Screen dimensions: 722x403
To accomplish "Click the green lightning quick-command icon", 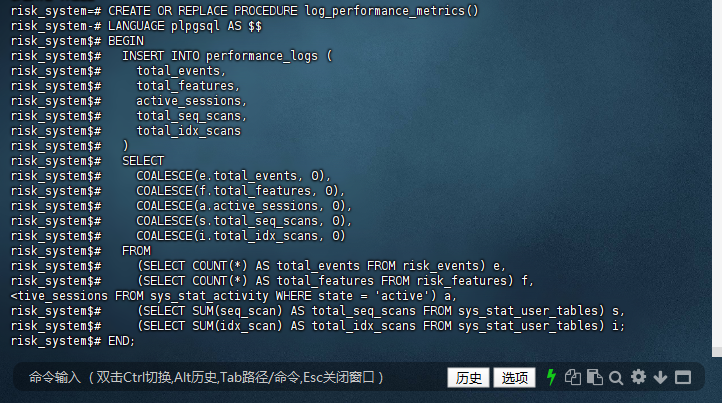I will pos(551,377).
